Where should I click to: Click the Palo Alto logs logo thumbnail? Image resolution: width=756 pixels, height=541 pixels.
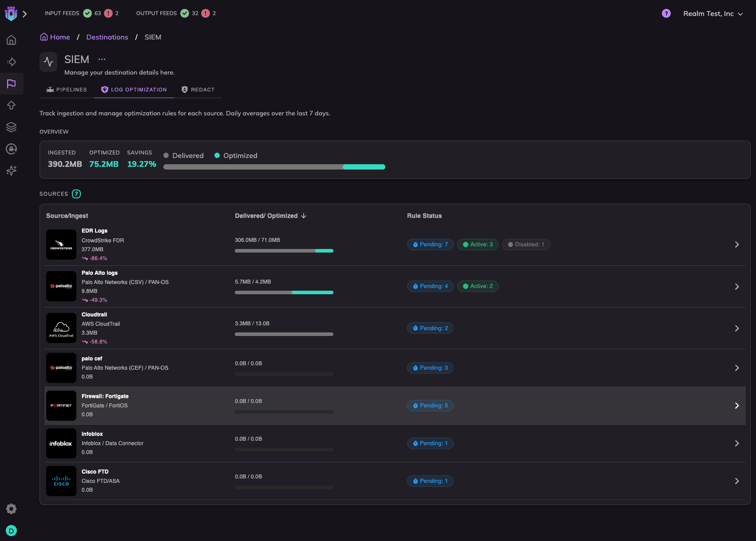61,286
